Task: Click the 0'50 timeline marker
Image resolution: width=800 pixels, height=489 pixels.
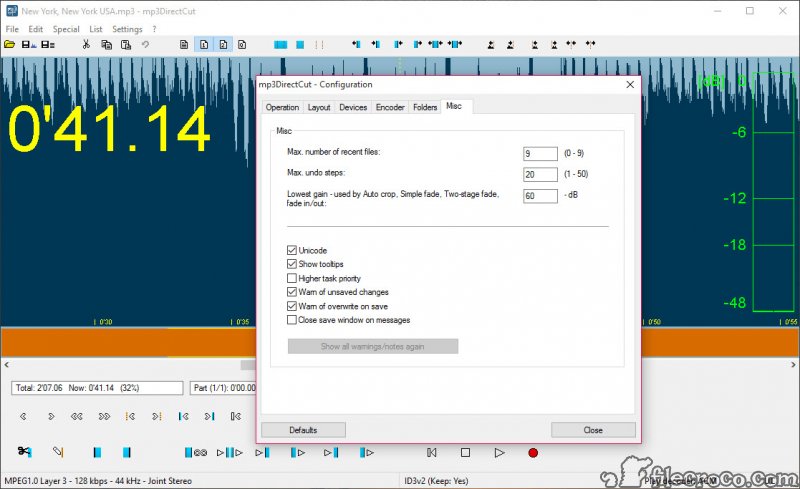Action: click(x=652, y=322)
